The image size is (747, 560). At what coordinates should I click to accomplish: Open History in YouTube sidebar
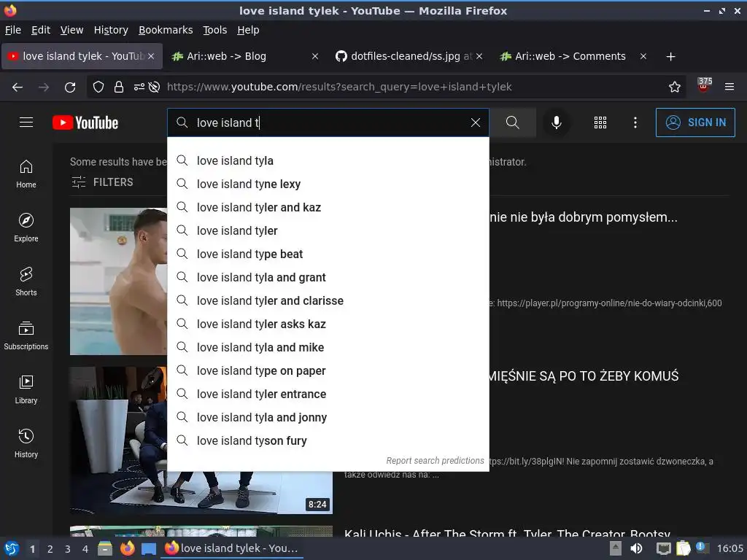point(26,444)
